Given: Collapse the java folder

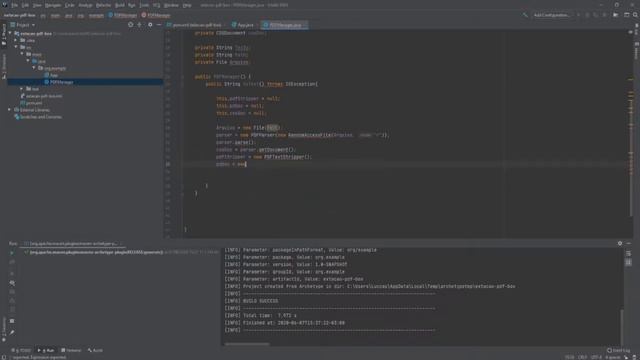Looking at the screenshot, I should pyautogui.click(x=28, y=61).
